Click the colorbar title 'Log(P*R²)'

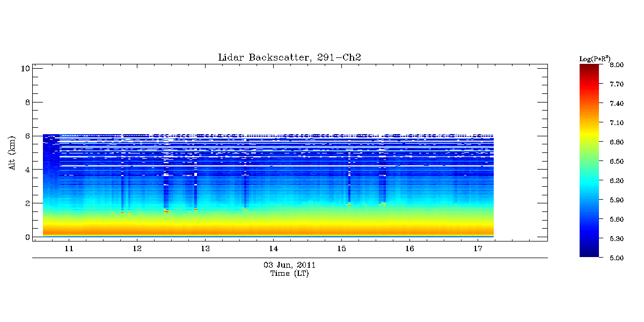pos(595,58)
